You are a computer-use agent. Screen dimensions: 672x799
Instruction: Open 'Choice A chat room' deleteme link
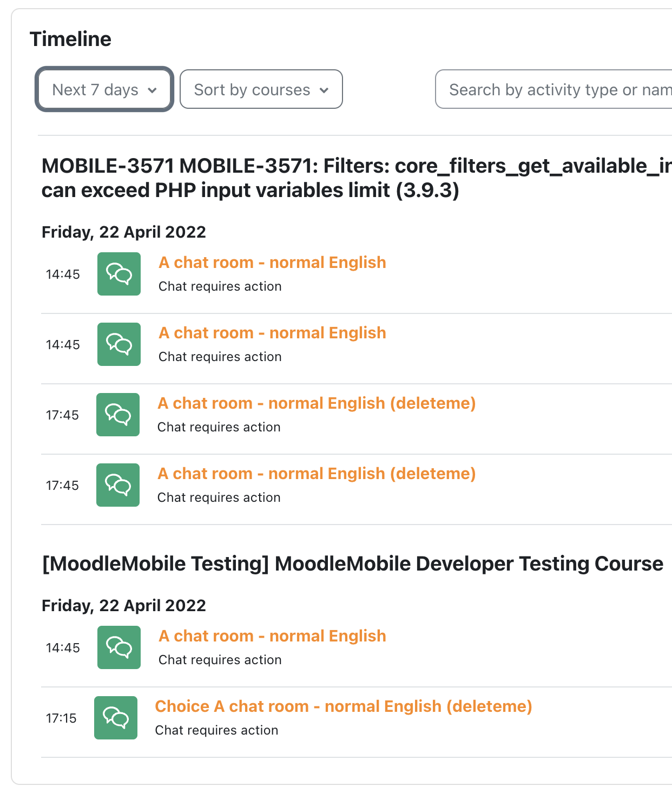[344, 706]
